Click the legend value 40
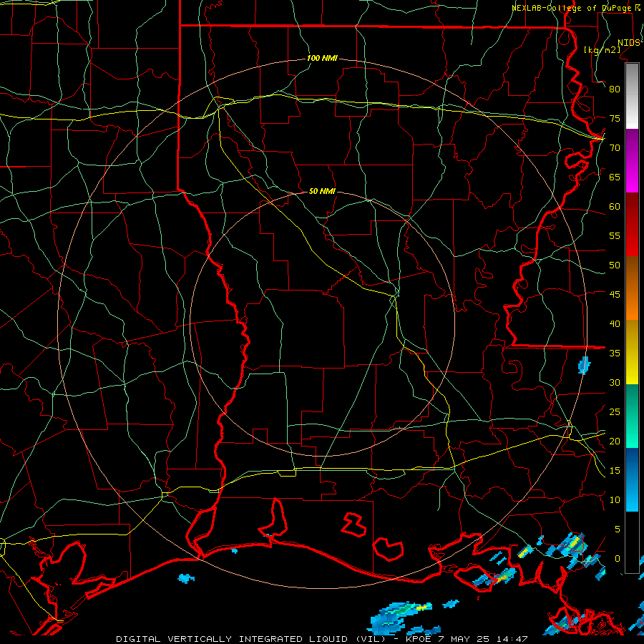Viewport: 644px width, 644px height. (615, 323)
